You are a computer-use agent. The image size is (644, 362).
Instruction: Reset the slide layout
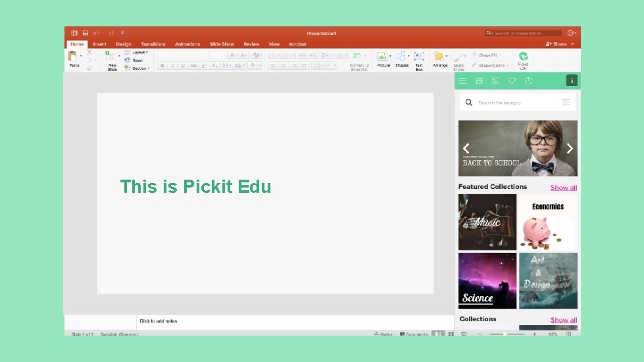point(134,60)
